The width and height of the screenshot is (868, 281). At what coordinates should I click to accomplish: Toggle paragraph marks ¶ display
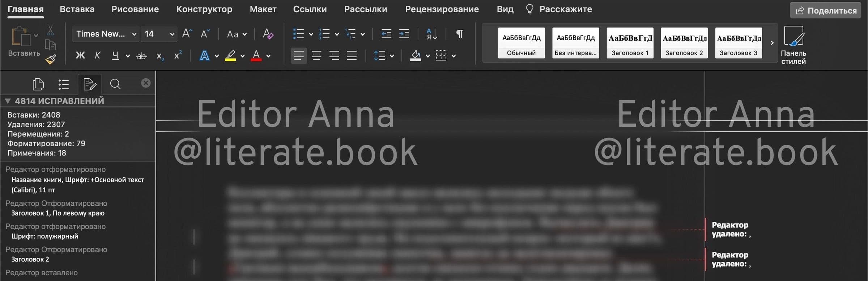pos(459,34)
